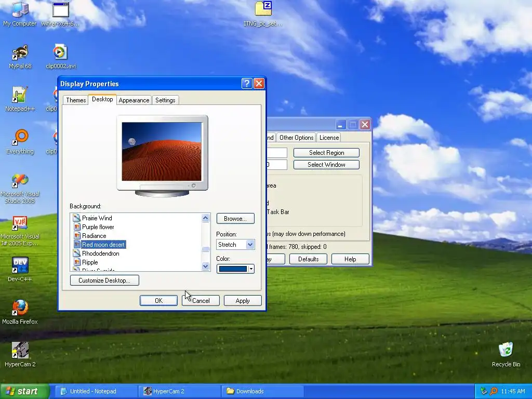Image resolution: width=532 pixels, height=399 pixels.
Task: Cancel the Display Properties dialog
Action: [201, 301]
